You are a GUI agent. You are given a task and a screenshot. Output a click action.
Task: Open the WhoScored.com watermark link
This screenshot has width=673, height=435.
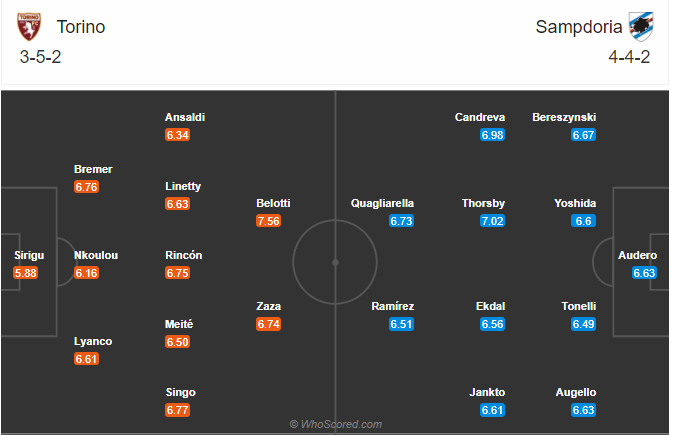click(336, 424)
